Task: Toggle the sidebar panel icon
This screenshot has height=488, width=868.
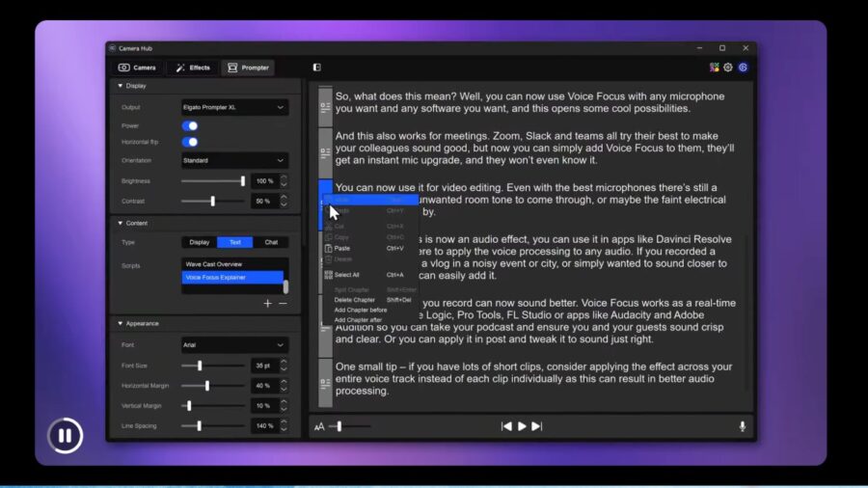Action: click(316, 68)
